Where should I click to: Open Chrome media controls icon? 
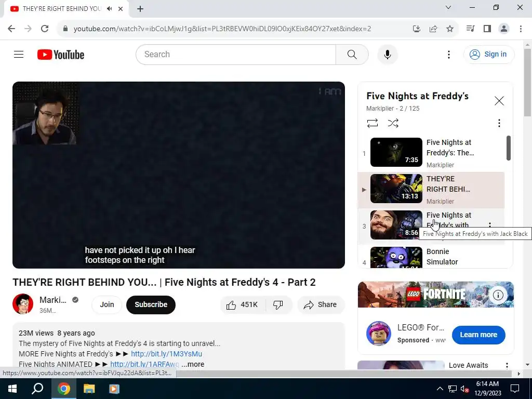470,29
